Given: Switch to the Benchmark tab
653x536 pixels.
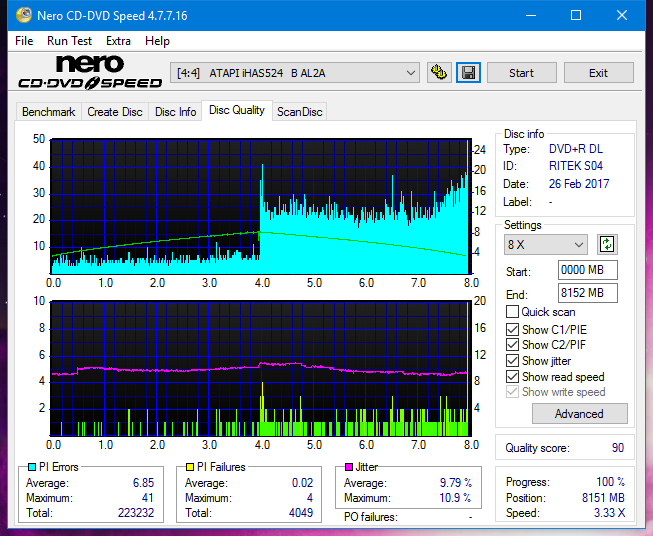Looking at the screenshot, I should point(49,112).
